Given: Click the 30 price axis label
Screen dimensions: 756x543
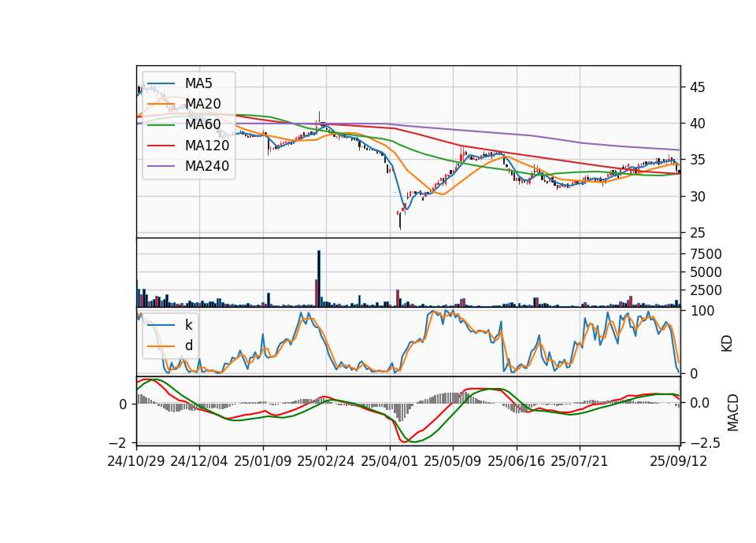Looking at the screenshot, I should click(697, 197).
